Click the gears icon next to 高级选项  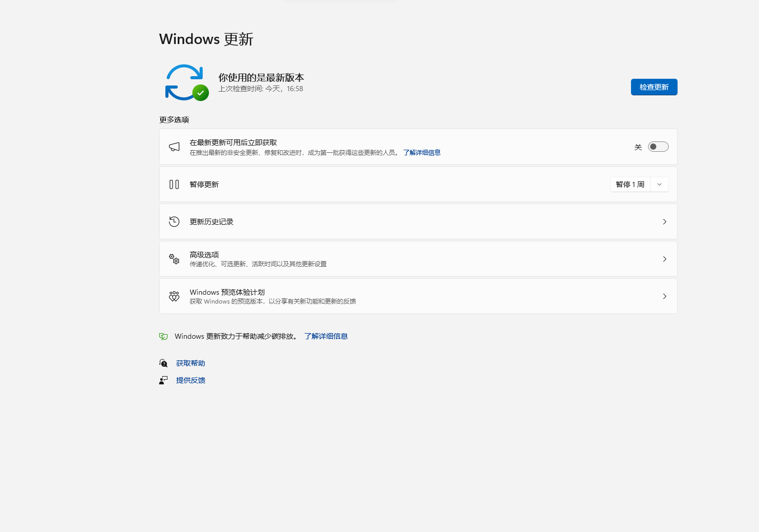pyautogui.click(x=174, y=259)
